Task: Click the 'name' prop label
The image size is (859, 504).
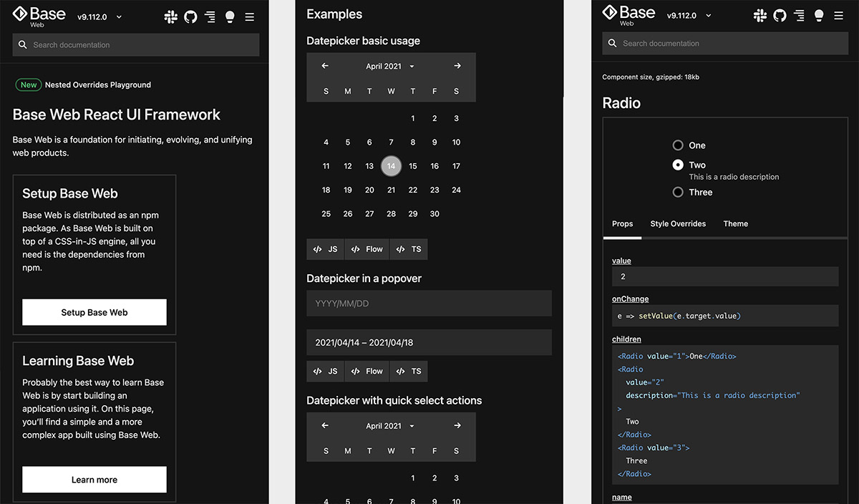Action: (x=622, y=497)
